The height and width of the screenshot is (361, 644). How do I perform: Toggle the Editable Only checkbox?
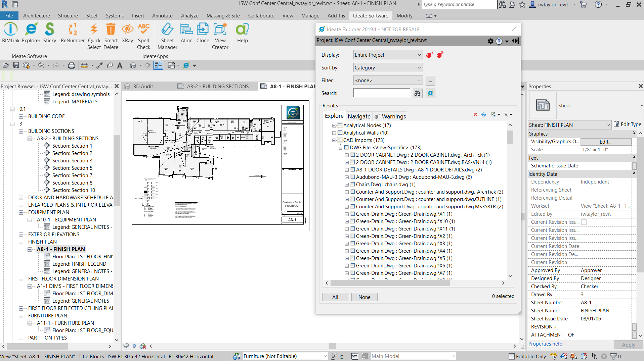tap(512, 356)
